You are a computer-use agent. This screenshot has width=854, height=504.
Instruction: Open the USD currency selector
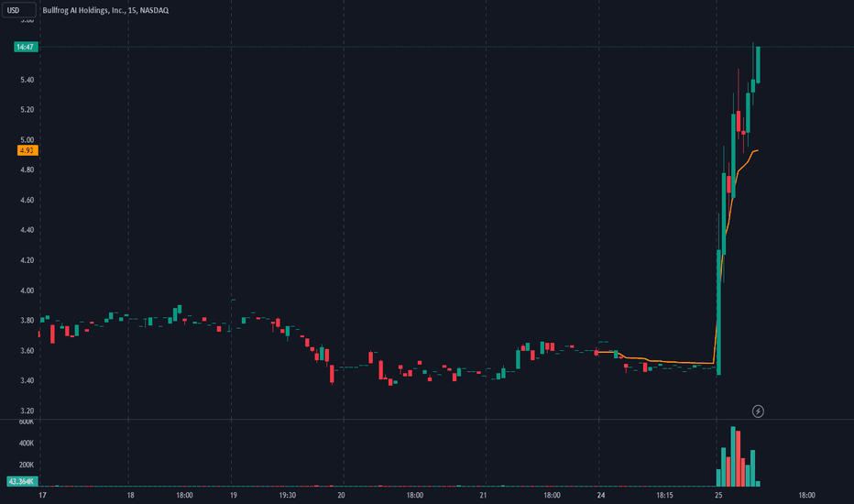click(18, 10)
